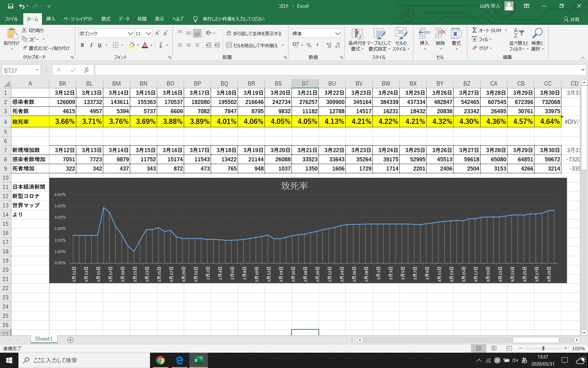Toggle Italic formatting
The image size is (588, 368).
[x=91, y=45]
